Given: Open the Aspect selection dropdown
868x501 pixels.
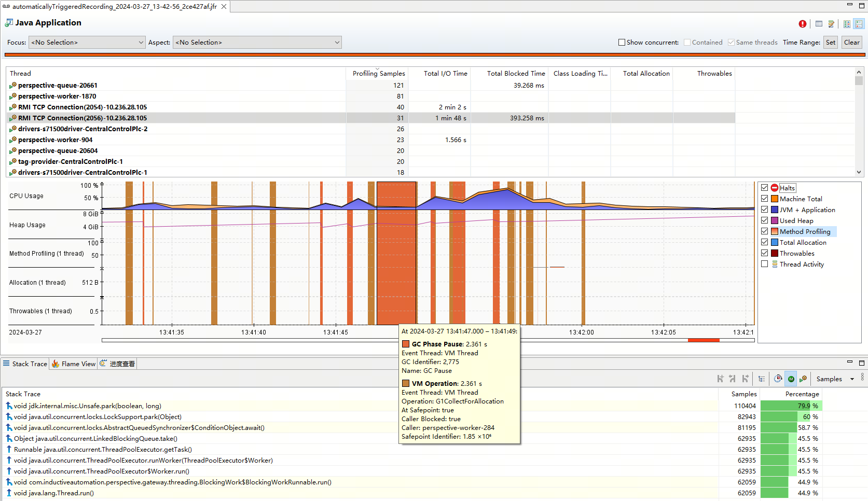Looking at the screenshot, I should pyautogui.click(x=257, y=43).
